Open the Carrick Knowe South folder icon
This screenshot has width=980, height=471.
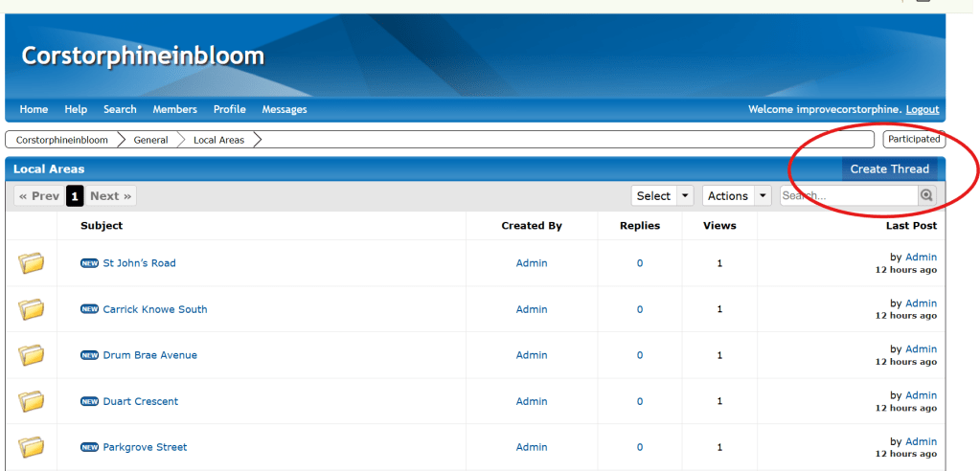coord(32,309)
